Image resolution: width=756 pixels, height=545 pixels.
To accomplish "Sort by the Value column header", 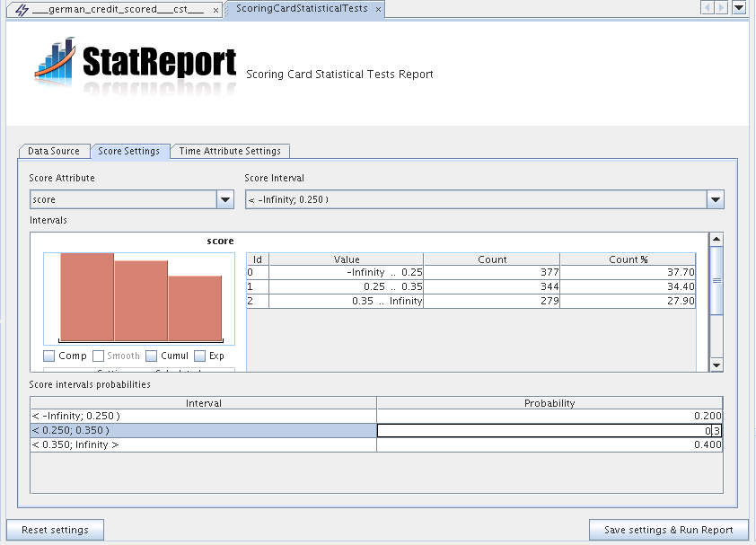I will tap(347, 259).
